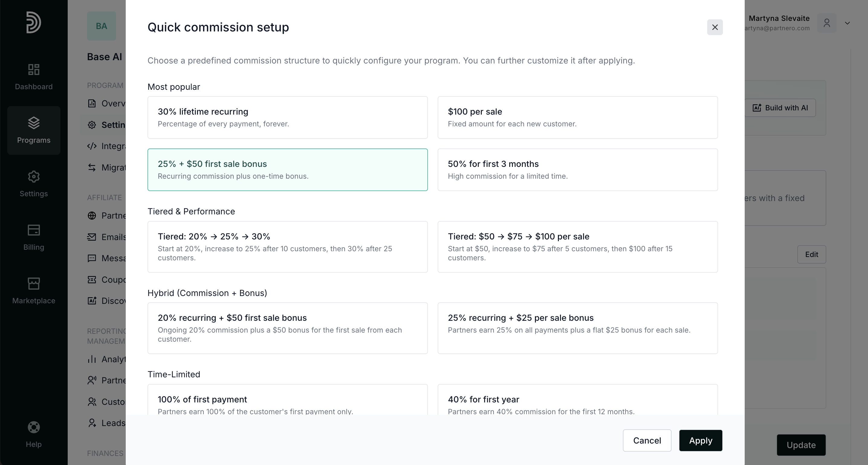Image resolution: width=868 pixels, height=465 pixels.
Task: Open Settings gear in main sidebar
Action: coord(34,177)
